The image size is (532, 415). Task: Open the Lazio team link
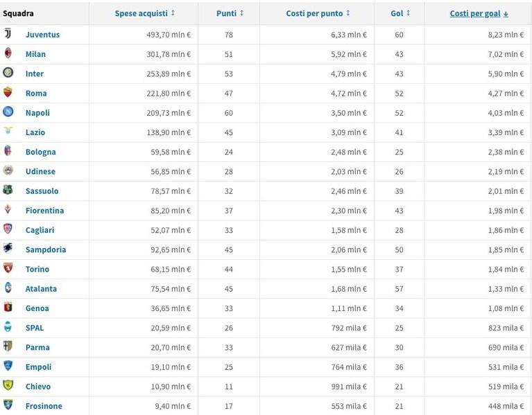(x=35, y=132)
